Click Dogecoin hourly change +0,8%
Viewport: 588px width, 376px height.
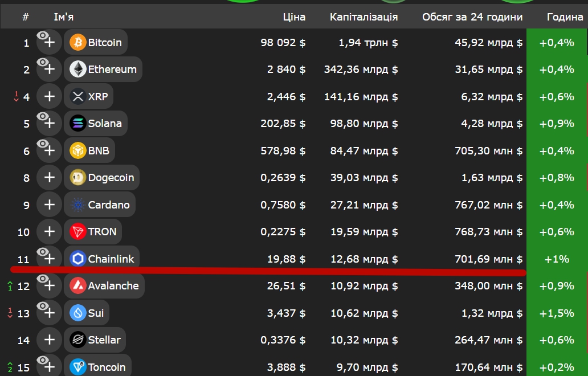557,177
